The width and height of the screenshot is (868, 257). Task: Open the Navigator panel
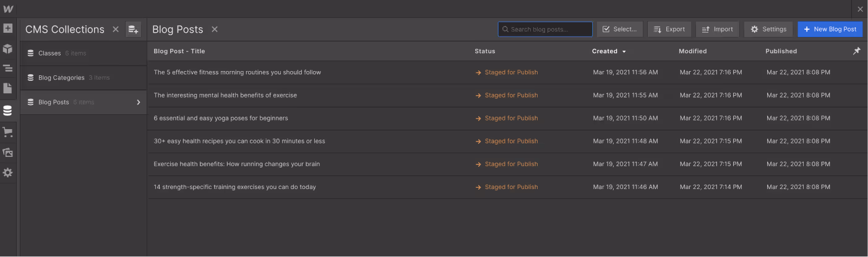pos(7,68)
